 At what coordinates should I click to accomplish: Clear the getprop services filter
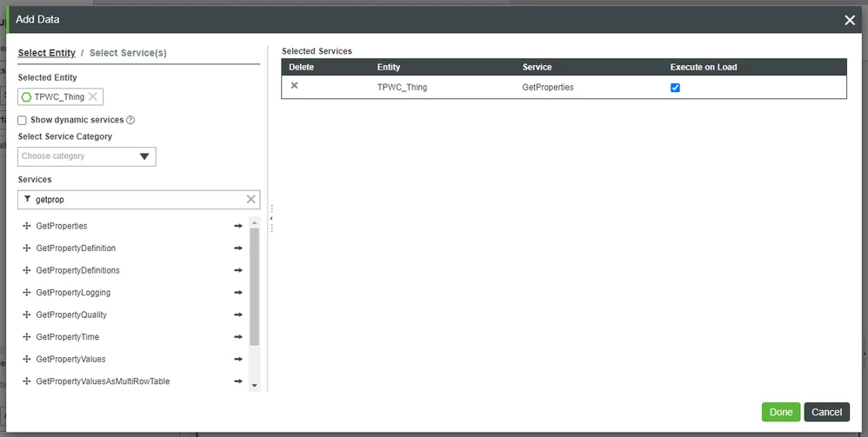point(250,199)
